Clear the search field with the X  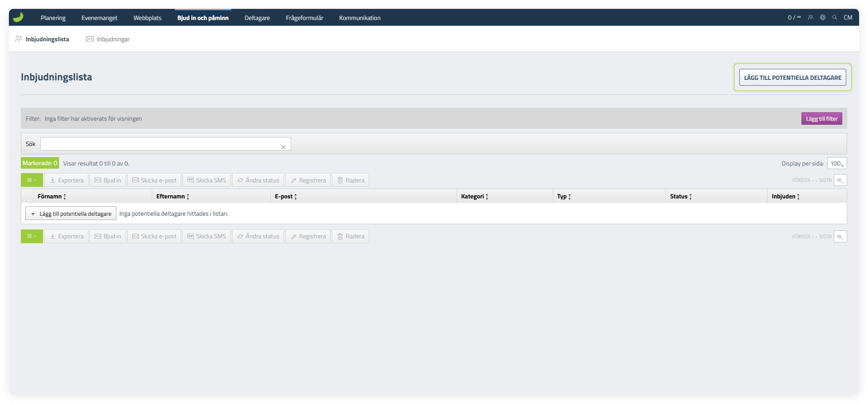284,147
